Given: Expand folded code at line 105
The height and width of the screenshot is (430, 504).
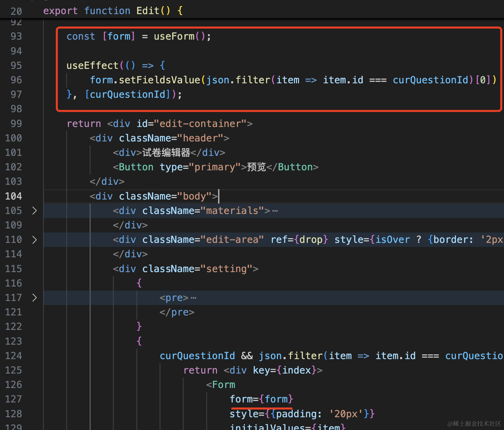Looking at the screenshot, I should (34, 211).
